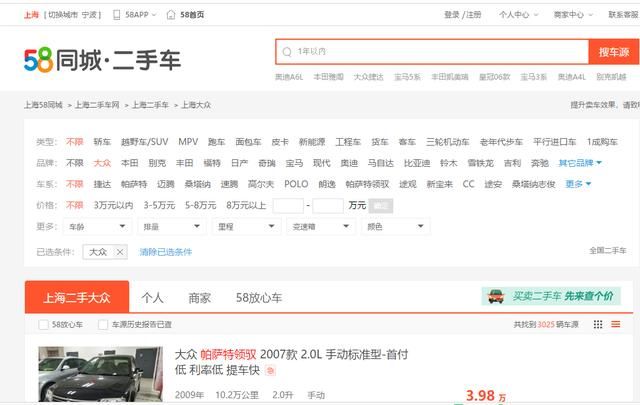
Task: Click the search magnifier icon
Action: [x=287, y=52]
